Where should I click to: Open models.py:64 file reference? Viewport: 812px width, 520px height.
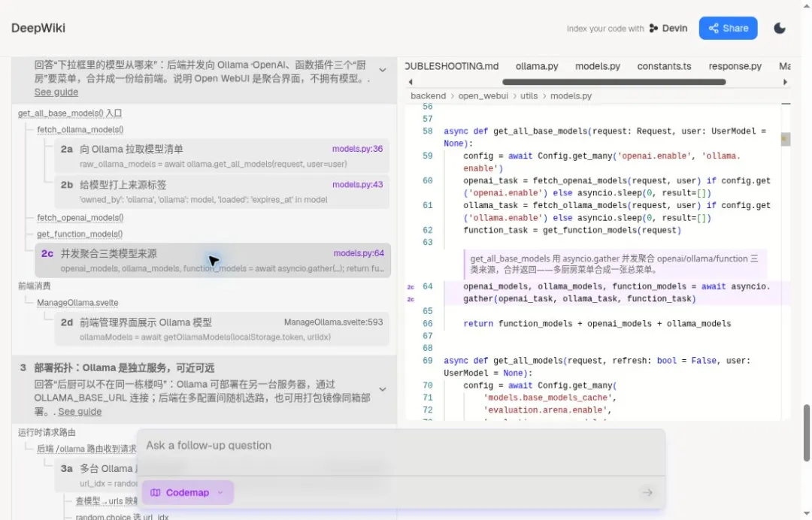click(359, 253)
